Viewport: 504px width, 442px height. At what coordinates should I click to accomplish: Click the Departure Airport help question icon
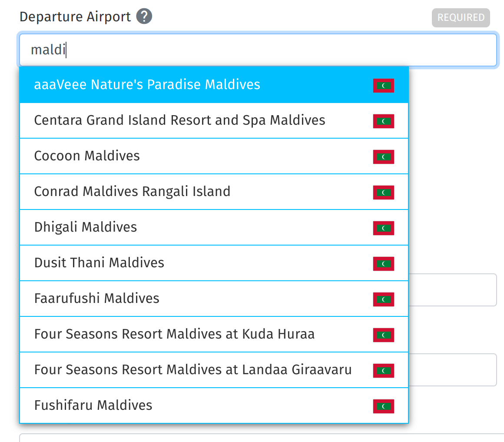pyautogui.click(x=144, y=17)
